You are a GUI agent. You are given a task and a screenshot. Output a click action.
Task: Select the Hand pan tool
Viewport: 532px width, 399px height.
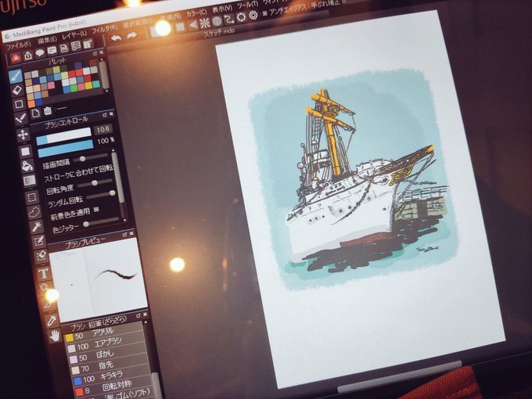tap(54, 336)
